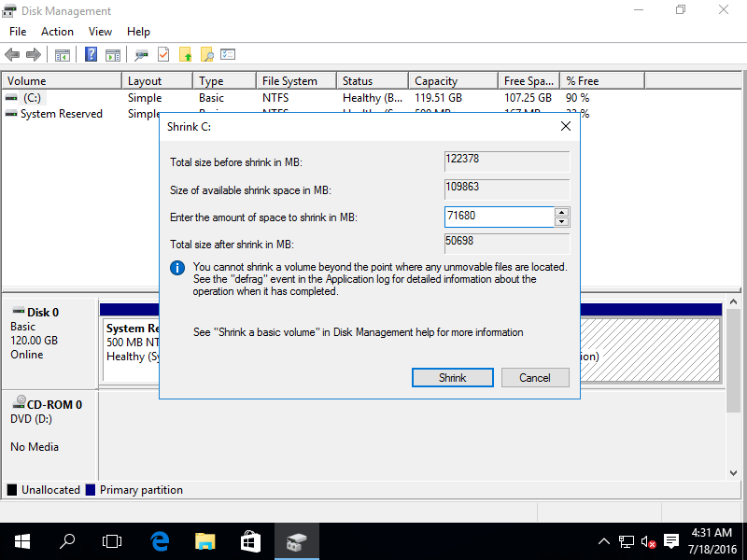Click the drive icon beside System Reserved
This screenshot has height=560, width=747.
click(x=11, y=114)
